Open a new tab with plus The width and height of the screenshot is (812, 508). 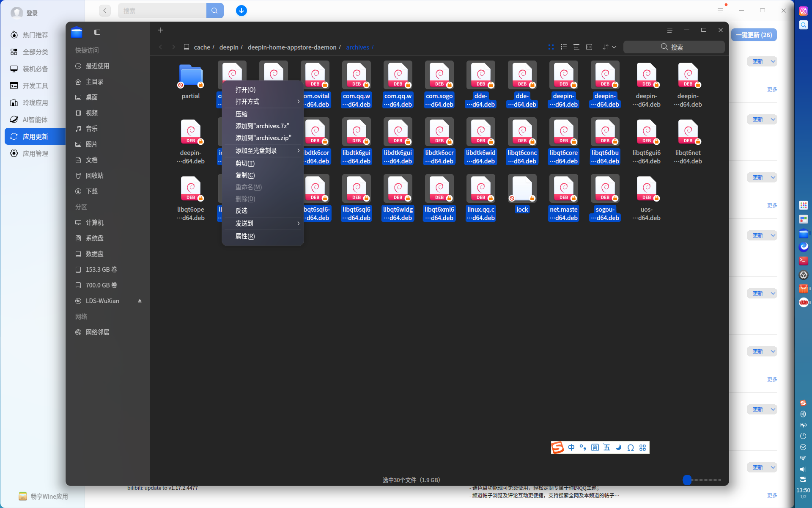click(161, 30)
